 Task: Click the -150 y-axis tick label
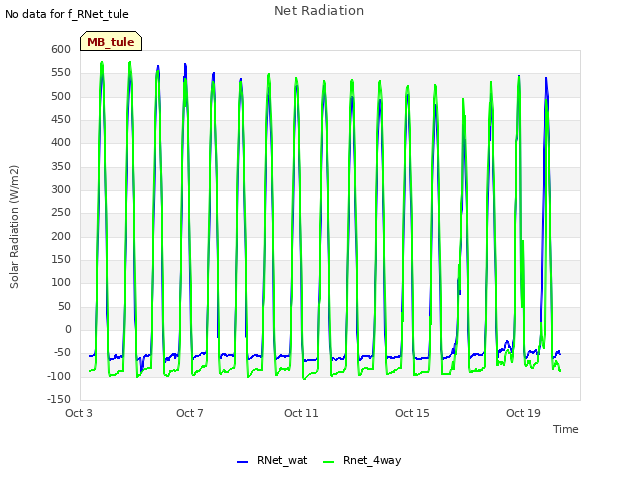tap(59, 399)
